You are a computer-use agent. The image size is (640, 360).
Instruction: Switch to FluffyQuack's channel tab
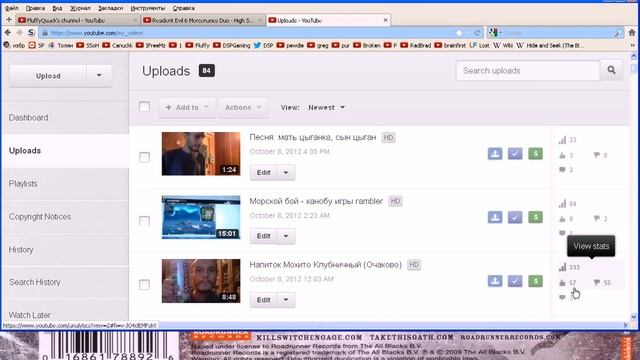[78, 20]
